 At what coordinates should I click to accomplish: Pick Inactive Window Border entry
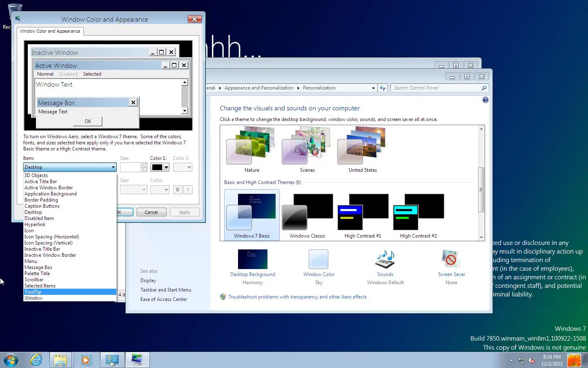click(x=70, y=255)
